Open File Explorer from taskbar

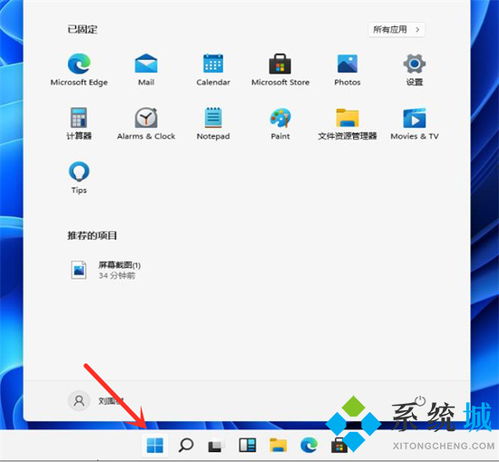point(278,445)
